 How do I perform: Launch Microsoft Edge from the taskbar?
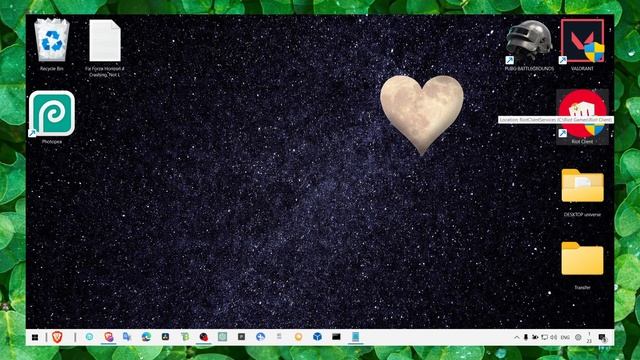[146, 337]
